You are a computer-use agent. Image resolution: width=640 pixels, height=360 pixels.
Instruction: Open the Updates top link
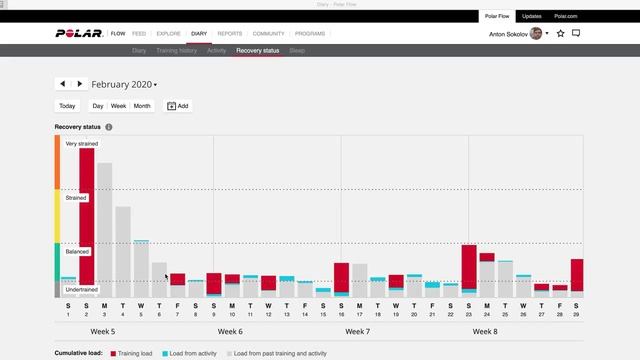[531, 16]
